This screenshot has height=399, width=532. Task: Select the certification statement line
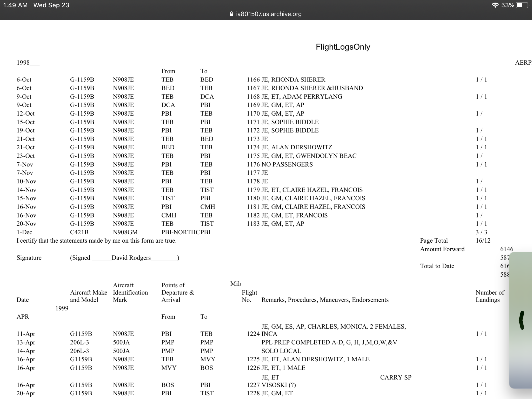96,241
